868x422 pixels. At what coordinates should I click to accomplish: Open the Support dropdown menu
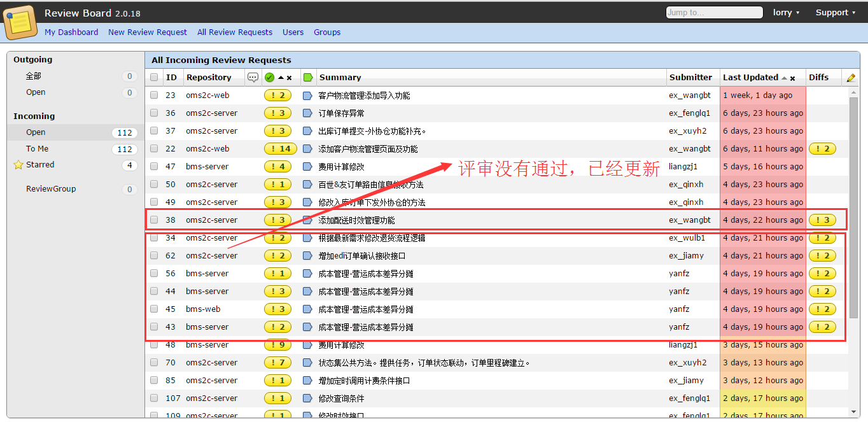[x=836, y=13]
